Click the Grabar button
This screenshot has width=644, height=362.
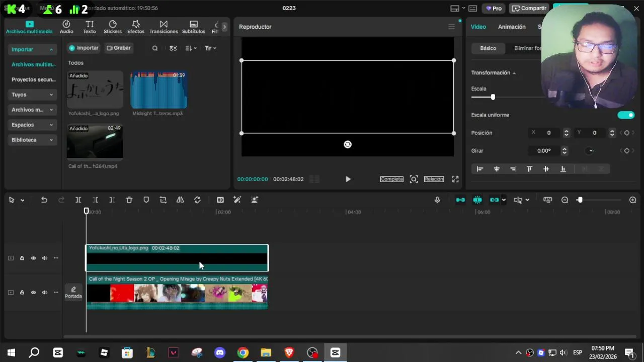pyautogui.click(x=119, y=48)
